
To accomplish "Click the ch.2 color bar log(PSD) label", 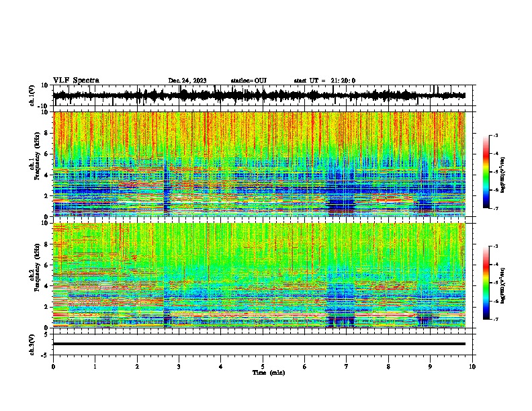I will tap(503, 286).
